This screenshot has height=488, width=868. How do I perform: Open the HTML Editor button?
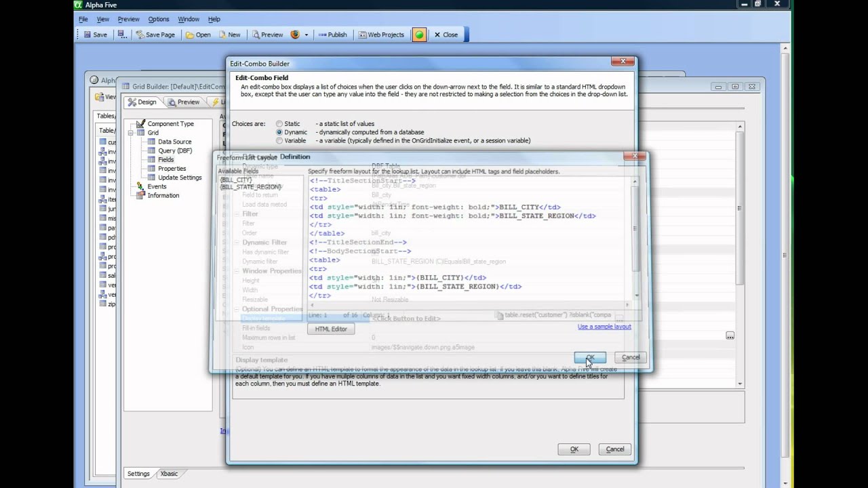coord(331,329)
